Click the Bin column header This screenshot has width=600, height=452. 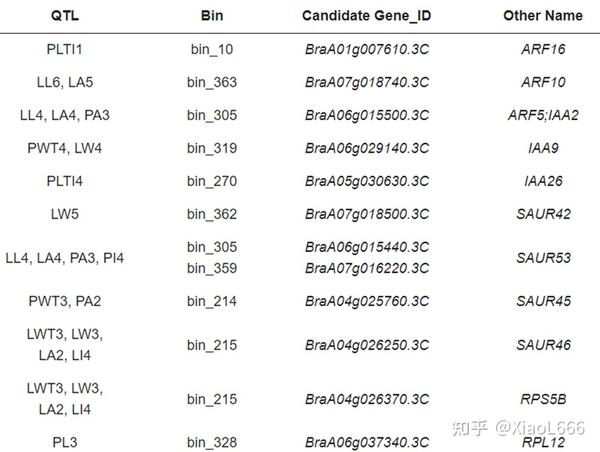(x=211, y=16)
